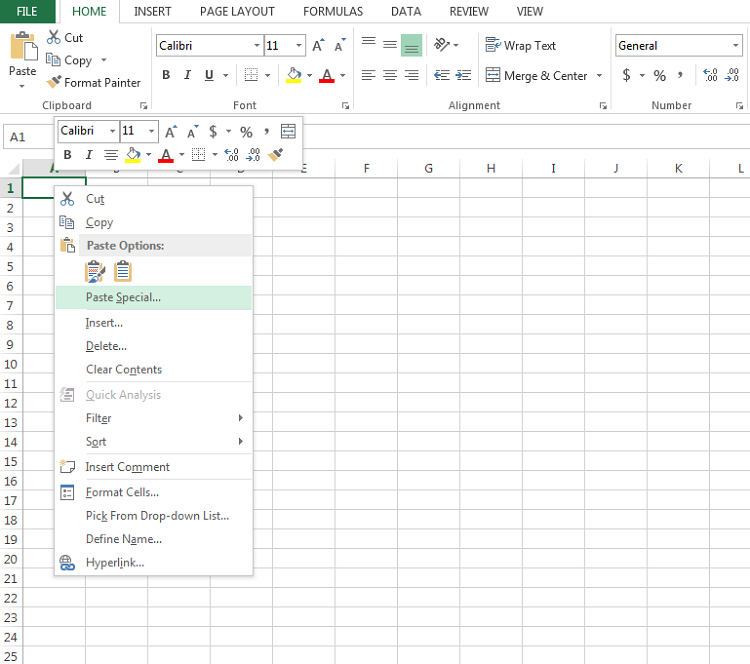
Task: Click Increase Indent icon in Alignment group
Action: (x=463, y=75)
